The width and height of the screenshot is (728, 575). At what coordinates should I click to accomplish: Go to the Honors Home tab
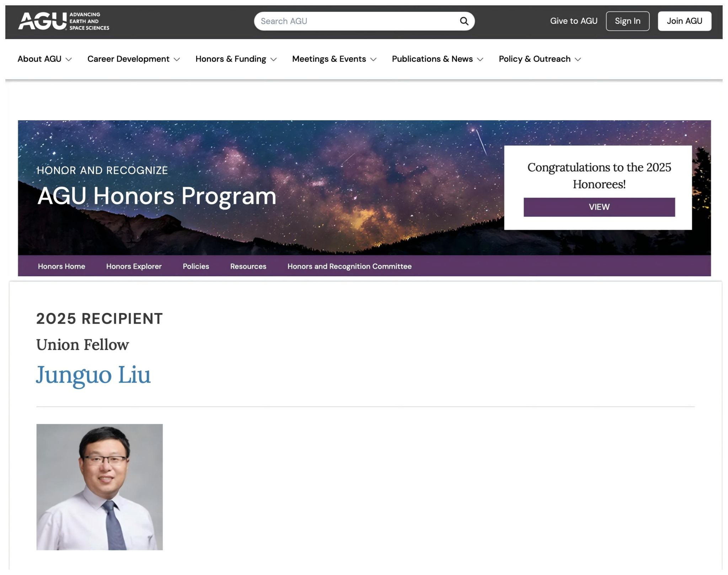61,266
